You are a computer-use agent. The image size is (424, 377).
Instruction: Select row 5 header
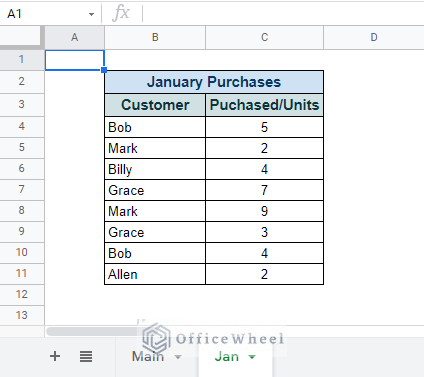coord(22,148)
